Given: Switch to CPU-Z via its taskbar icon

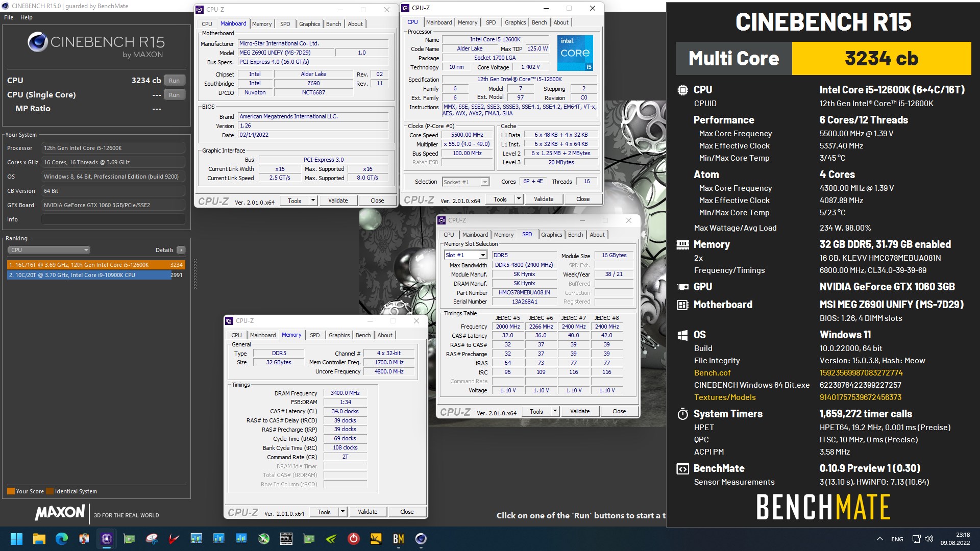Looking at the screenshot, I should [x=107, y=539].
